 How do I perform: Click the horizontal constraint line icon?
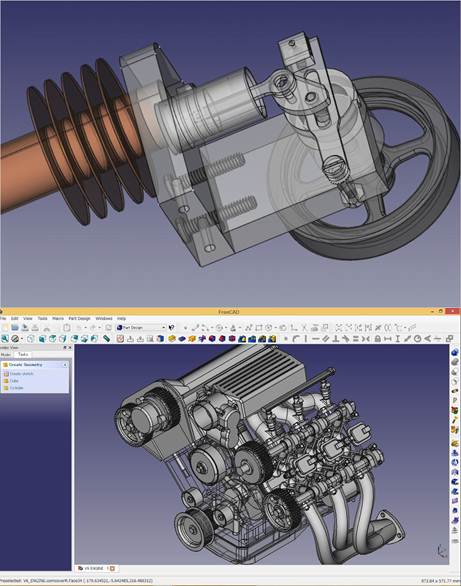316,339
